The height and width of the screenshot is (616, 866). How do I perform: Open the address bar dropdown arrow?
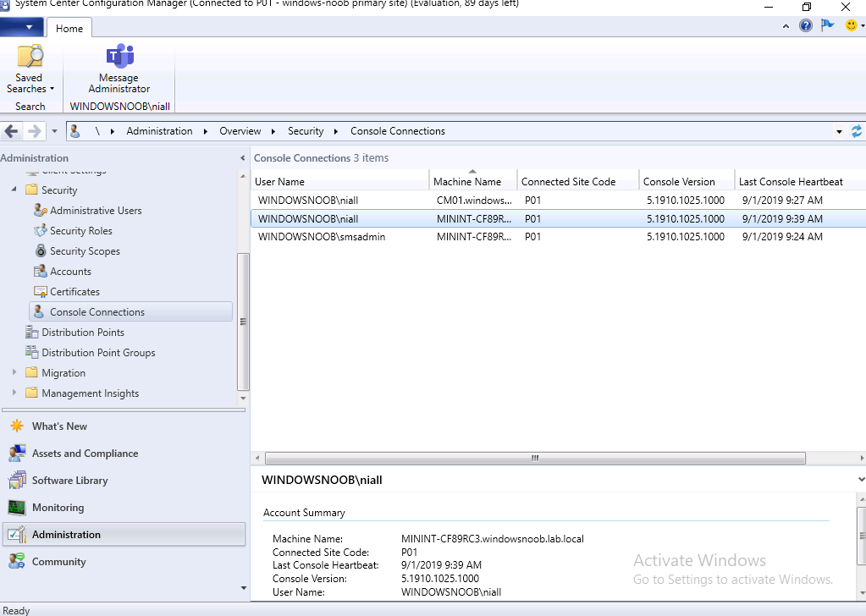click(x=839, y=131)
